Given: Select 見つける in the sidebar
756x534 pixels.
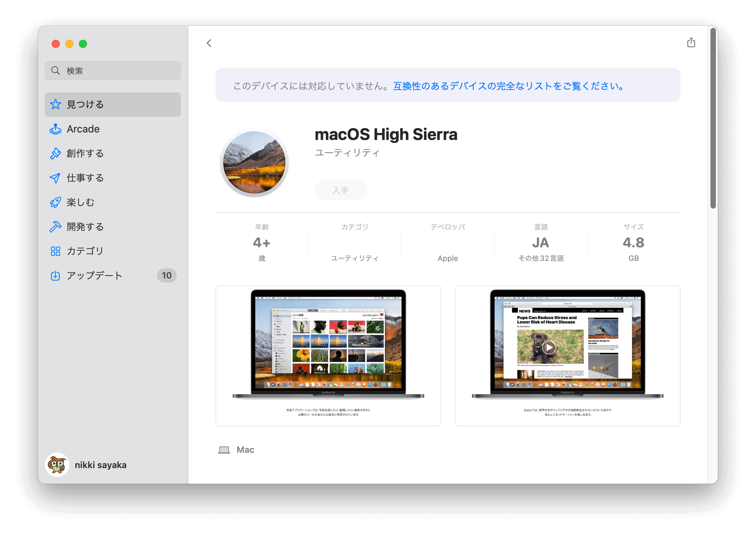Looking at the screenshot, I should click(113, 104).
